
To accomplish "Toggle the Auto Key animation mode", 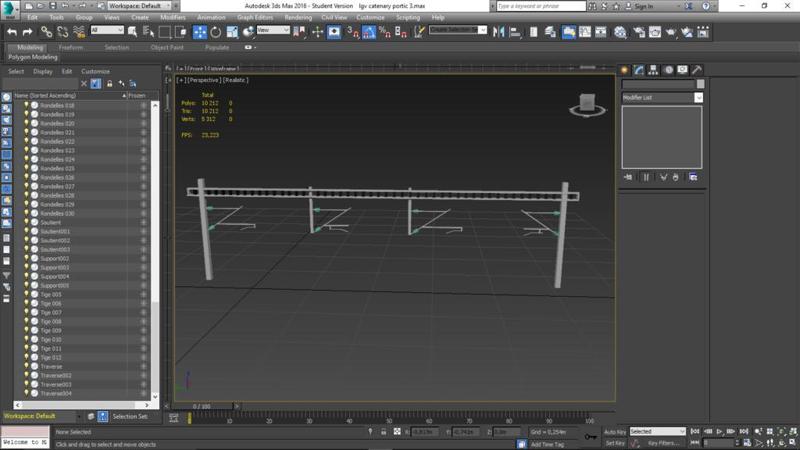I will [x=615, y=432].
